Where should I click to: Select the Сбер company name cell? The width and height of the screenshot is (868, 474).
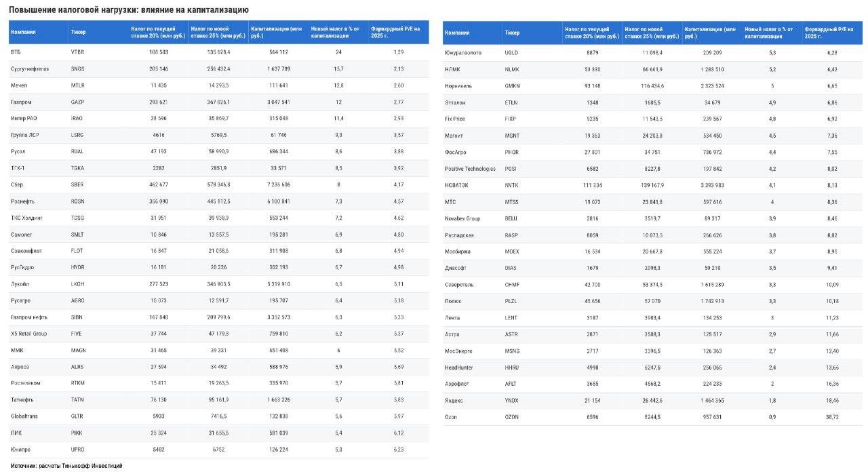17,184
